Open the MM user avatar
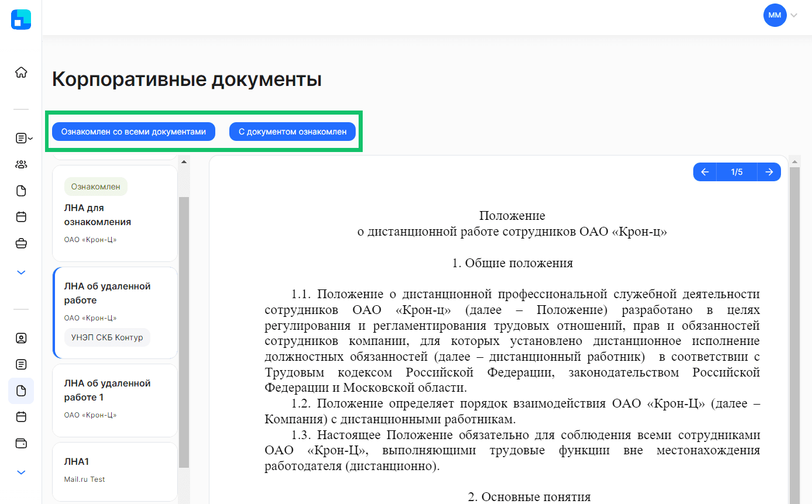The height and width of the screenshot is (504, 812). [x=775, y=15]
